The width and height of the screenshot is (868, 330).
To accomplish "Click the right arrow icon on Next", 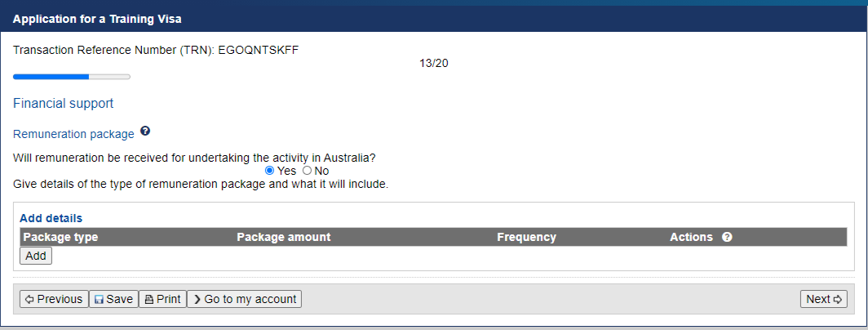I will pos(837,300).
